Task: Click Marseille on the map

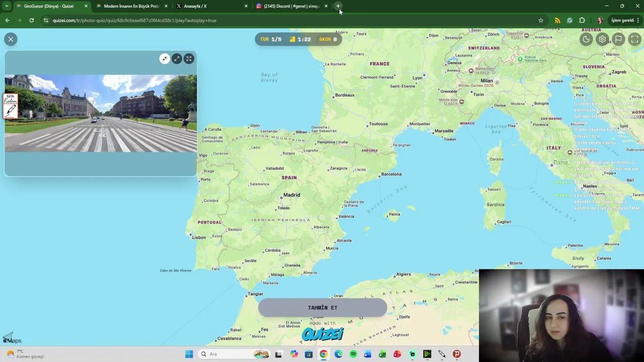Action: tap(444, 131)
